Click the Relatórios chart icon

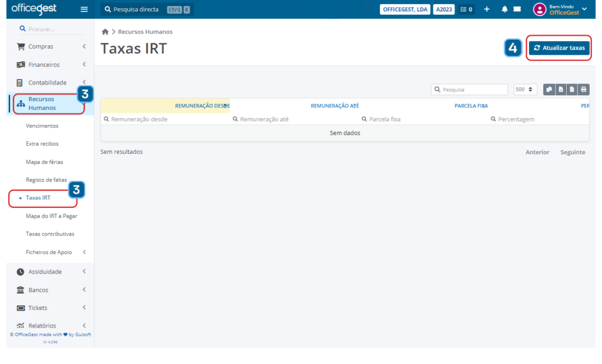(21, 326)
